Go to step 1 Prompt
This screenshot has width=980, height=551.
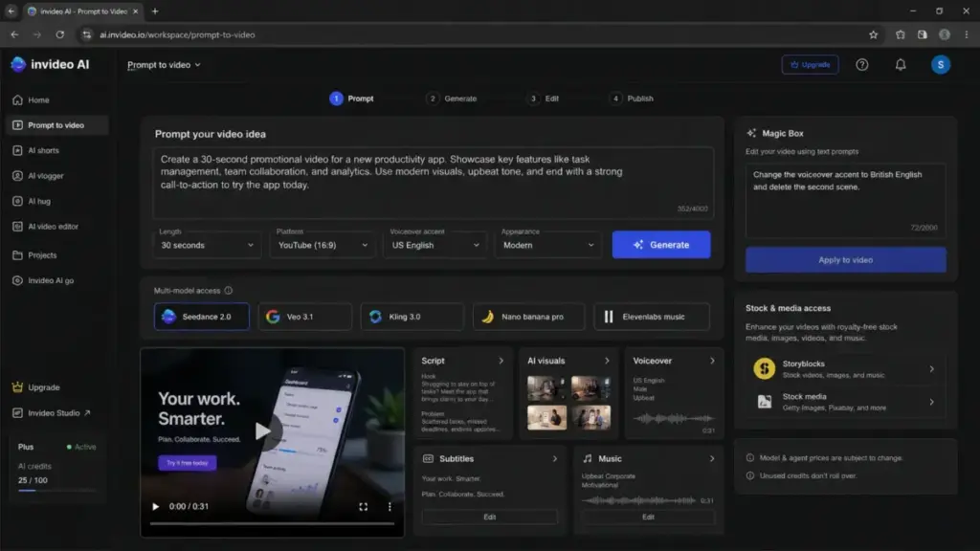click(352, 99)
